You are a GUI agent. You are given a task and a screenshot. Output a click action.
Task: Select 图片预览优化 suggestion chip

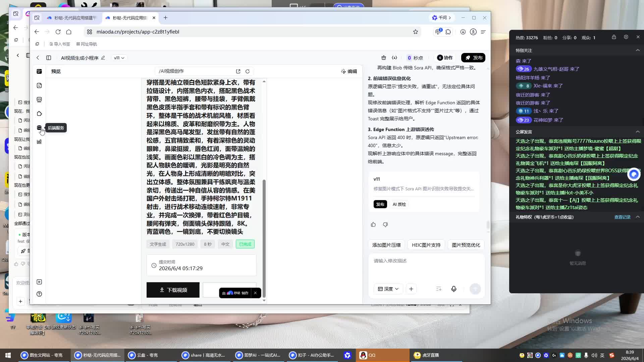tap(466, 245)
